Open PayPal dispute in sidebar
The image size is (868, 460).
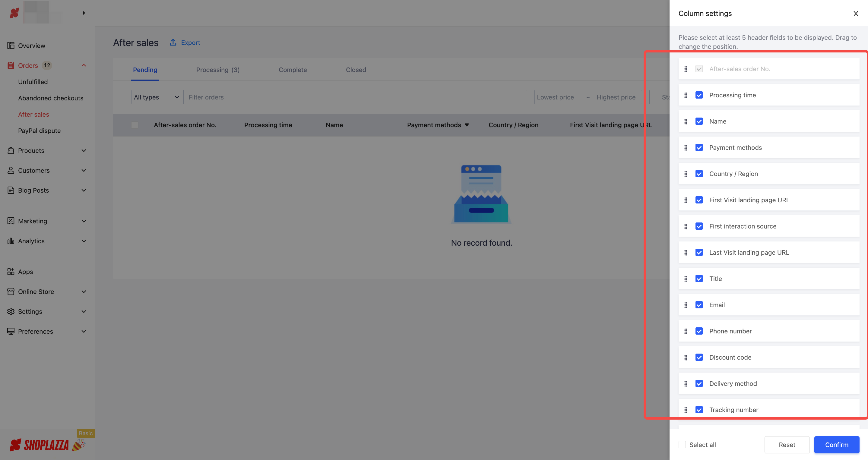[40, 131]
